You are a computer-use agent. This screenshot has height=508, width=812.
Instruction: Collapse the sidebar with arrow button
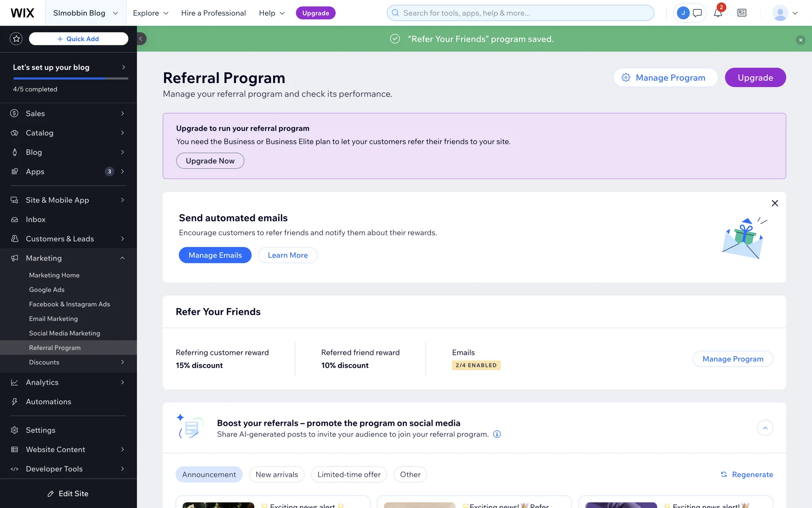click(x=141, y=39)
